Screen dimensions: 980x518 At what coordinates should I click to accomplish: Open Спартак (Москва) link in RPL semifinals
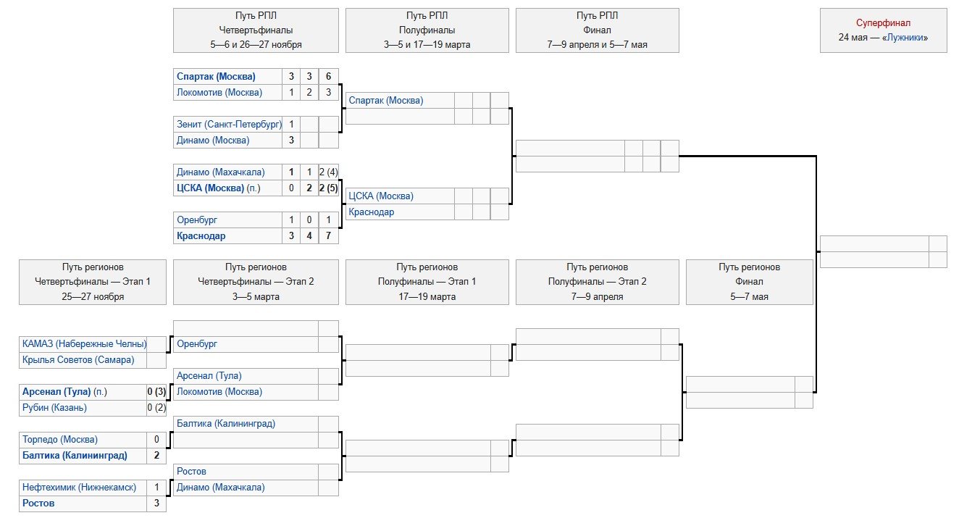(386, 101)
